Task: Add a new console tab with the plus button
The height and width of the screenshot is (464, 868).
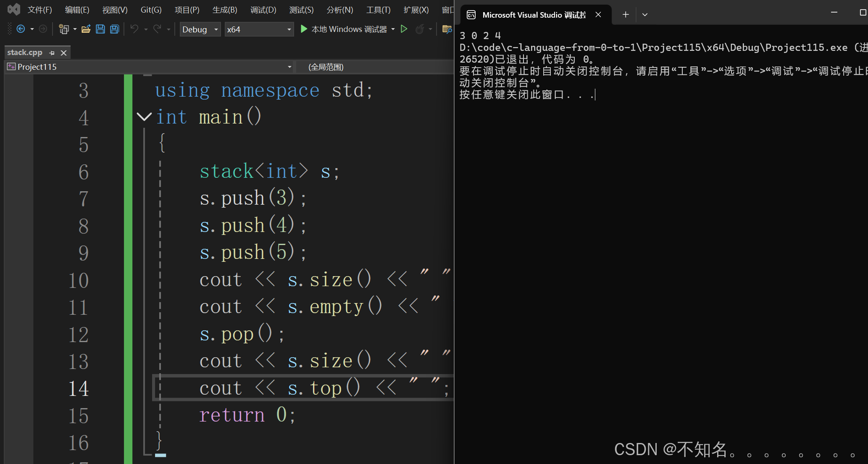Action: pyautogui.click(x=626, y=15)
